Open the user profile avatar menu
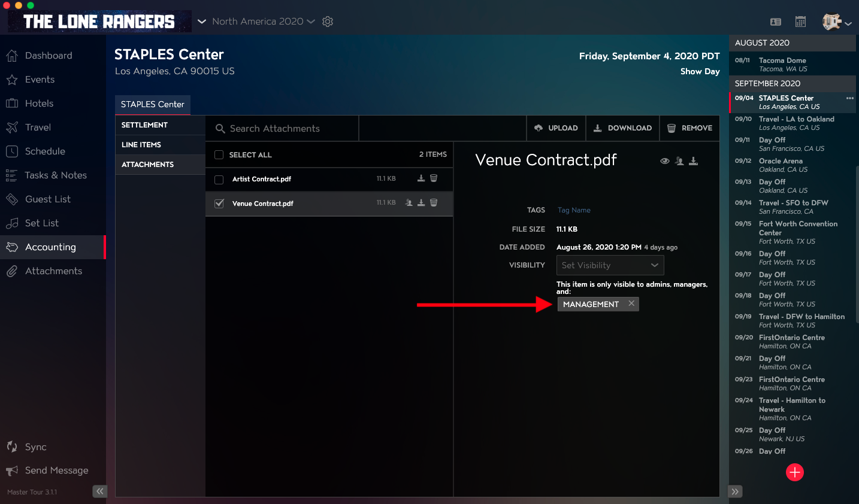Viewport: 859px width, 504px height. pyautogui.click(x=837, y=22)
